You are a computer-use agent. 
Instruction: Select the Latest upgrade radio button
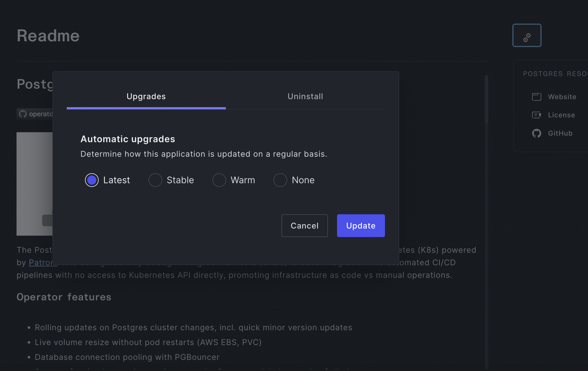point(92,180)
